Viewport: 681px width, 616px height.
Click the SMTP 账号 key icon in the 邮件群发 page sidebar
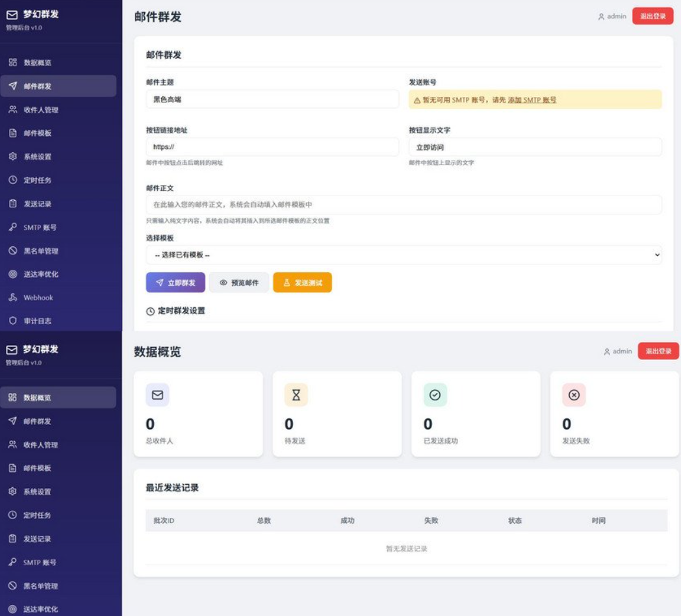point(12,227)
